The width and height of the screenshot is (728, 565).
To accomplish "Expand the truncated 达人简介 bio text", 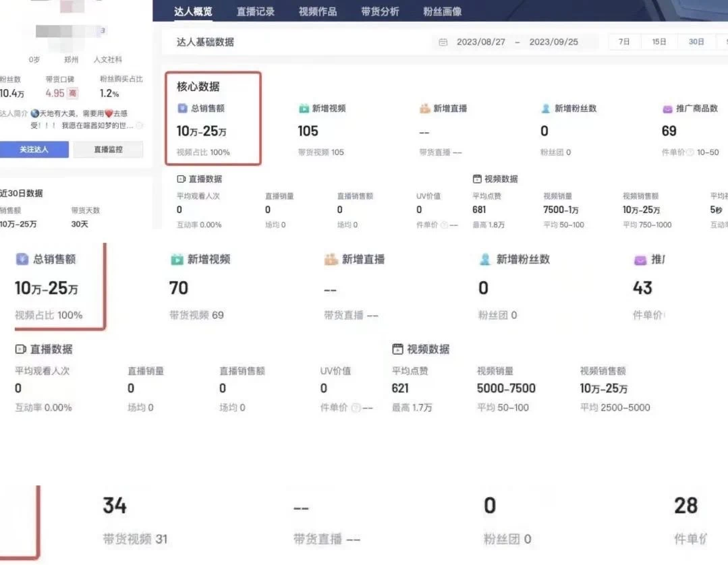I will [138, 125].
